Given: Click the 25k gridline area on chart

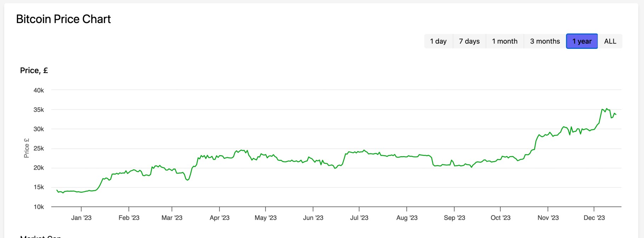Looking at the screenshot, I should pos(319,149).
